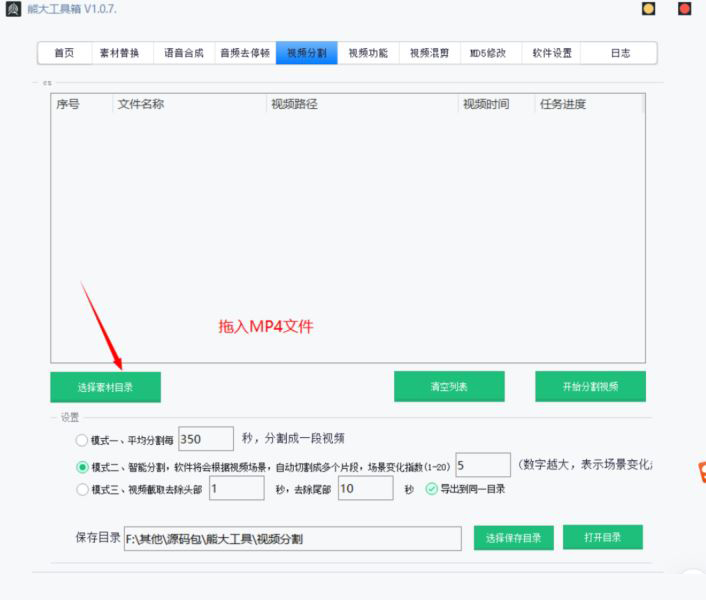Click the 选择保存目录 button
This screenshot has width=706, height=600.
(x=514, y=538)
